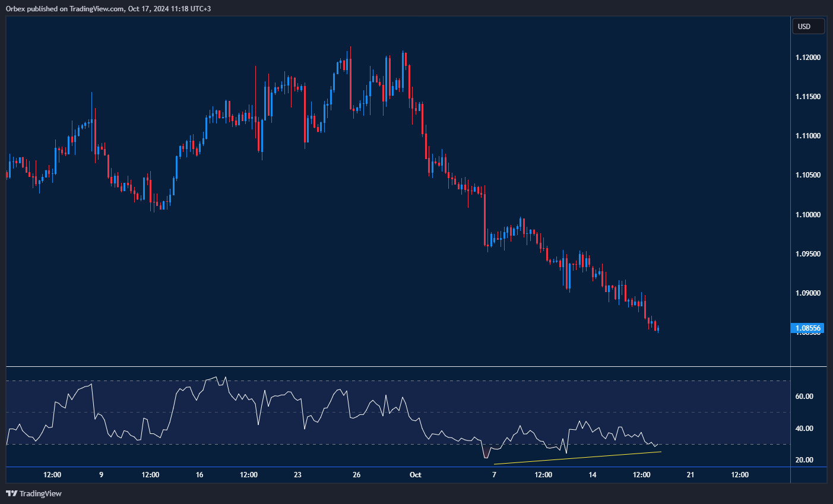
Task: Select the 1.08556 current price label
Action: [x=808, y=328]
